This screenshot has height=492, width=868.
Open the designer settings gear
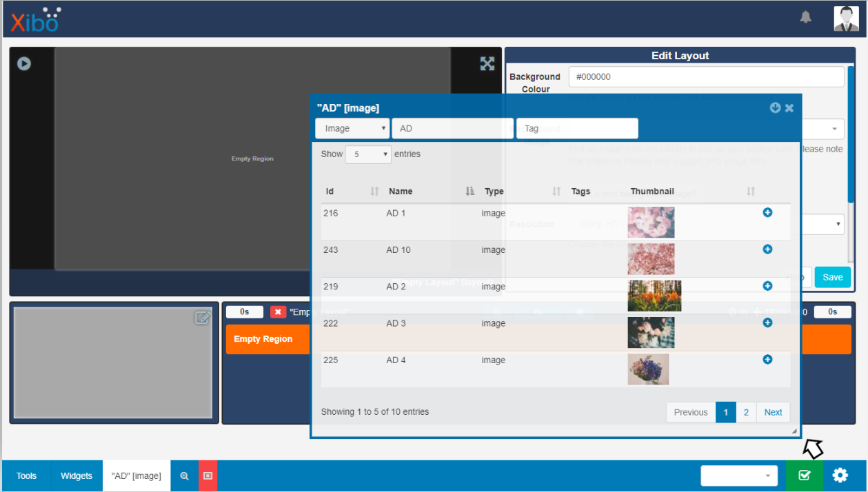840,475
